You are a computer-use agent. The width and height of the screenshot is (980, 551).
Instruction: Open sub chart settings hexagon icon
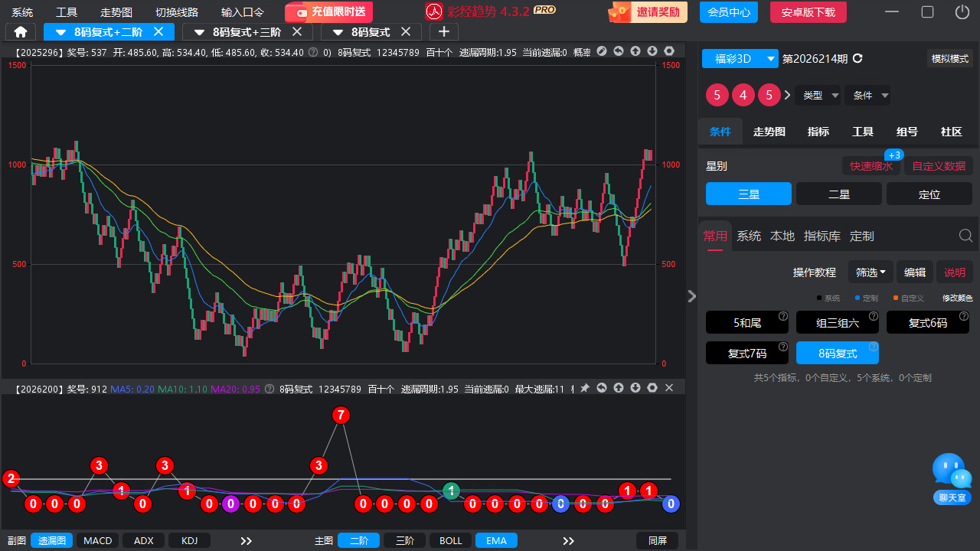coord(652,388)
